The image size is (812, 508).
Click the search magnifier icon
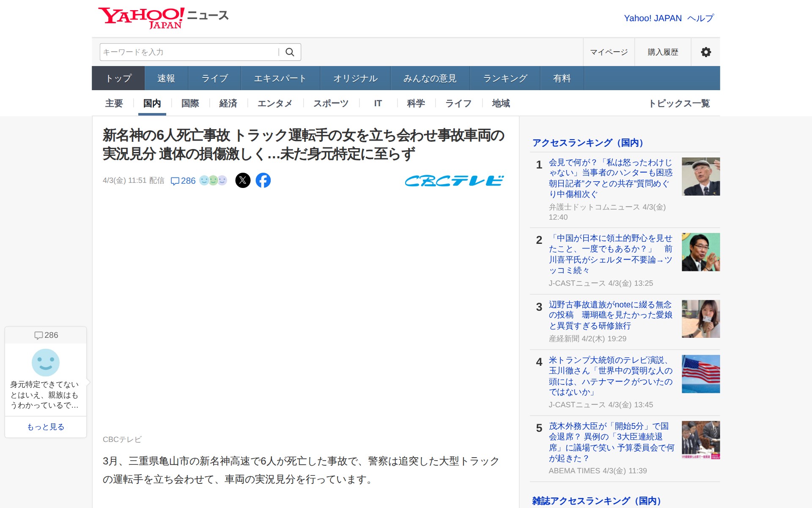(x=290, y=52)
